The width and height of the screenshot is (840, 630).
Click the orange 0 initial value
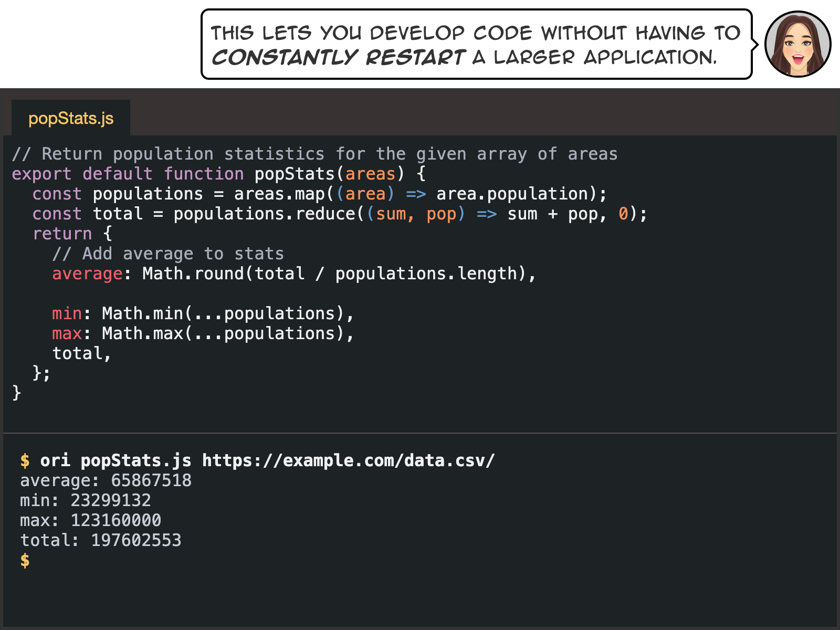623,214
